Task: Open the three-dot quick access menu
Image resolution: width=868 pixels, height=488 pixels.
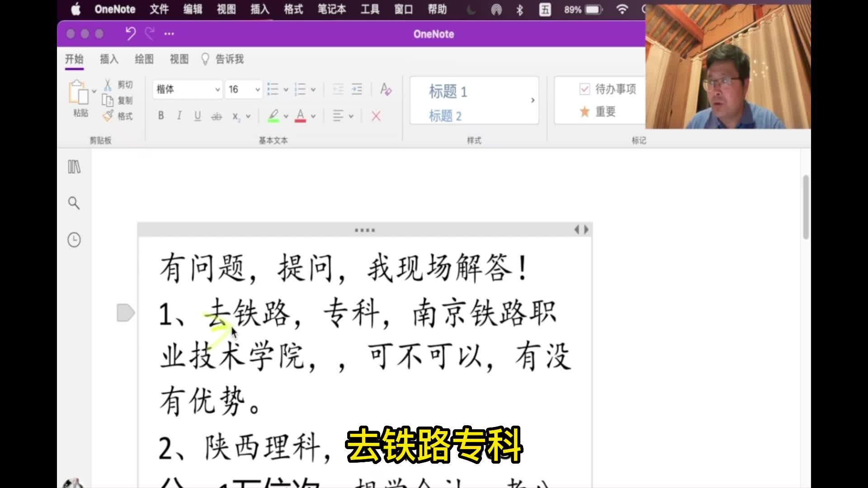Action: click(169, 34)
